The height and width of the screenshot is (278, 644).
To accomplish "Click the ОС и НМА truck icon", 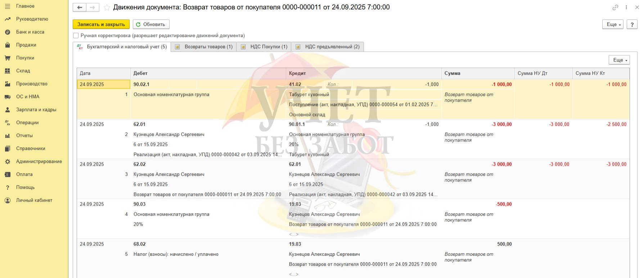I will [8, 97].
